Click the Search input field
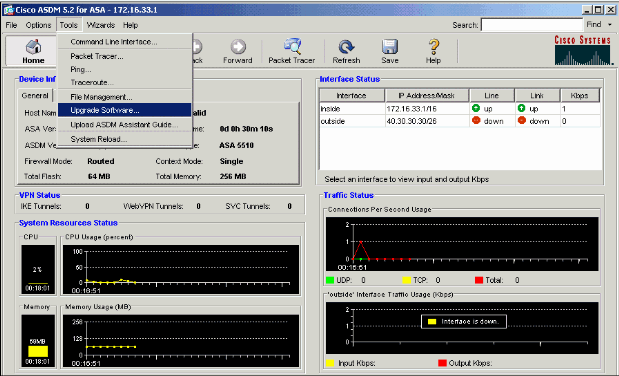 pos(532,25)
